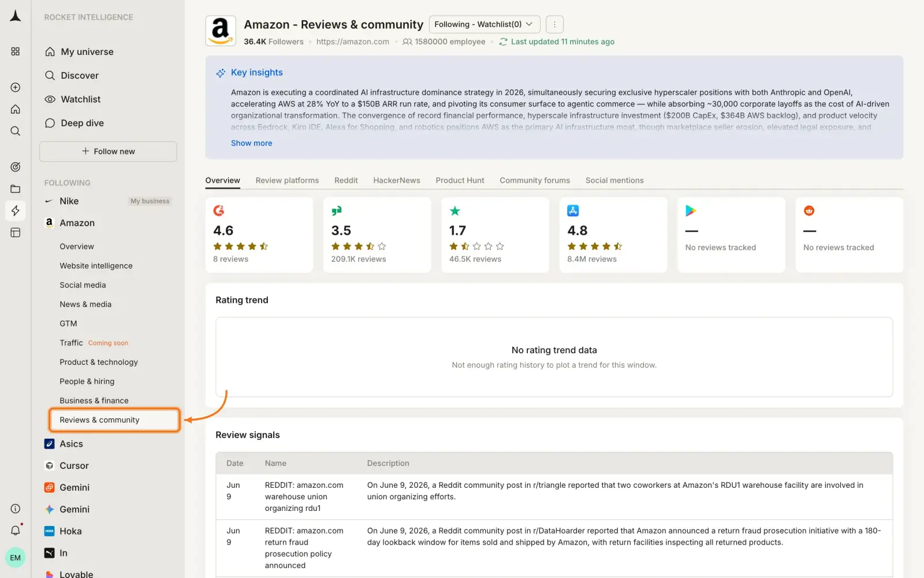The width and height of the screenshot is (924, 578).
Task: Select the lightning bolt icon in the rail
Action: tap(16, 210)
